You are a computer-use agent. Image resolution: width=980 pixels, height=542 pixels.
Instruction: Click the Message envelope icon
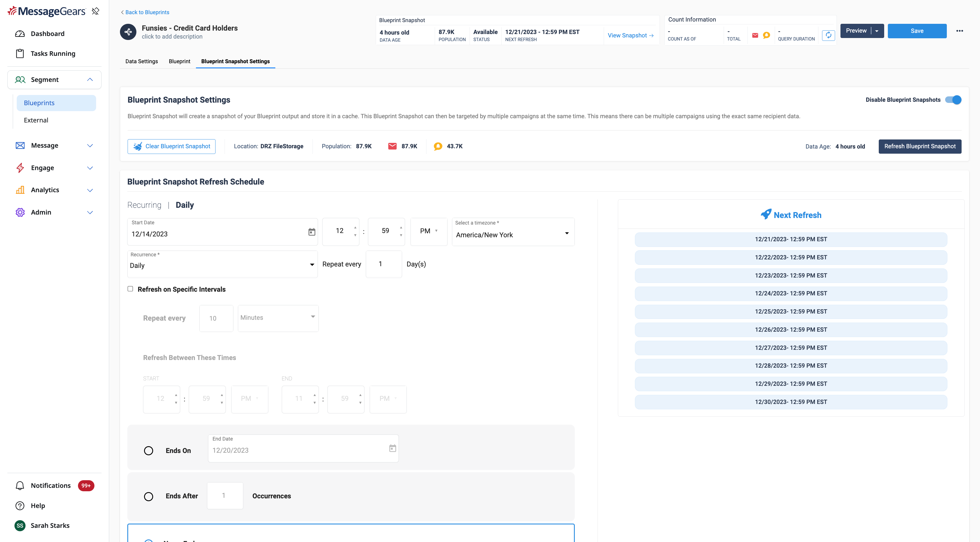click(20, 145)
